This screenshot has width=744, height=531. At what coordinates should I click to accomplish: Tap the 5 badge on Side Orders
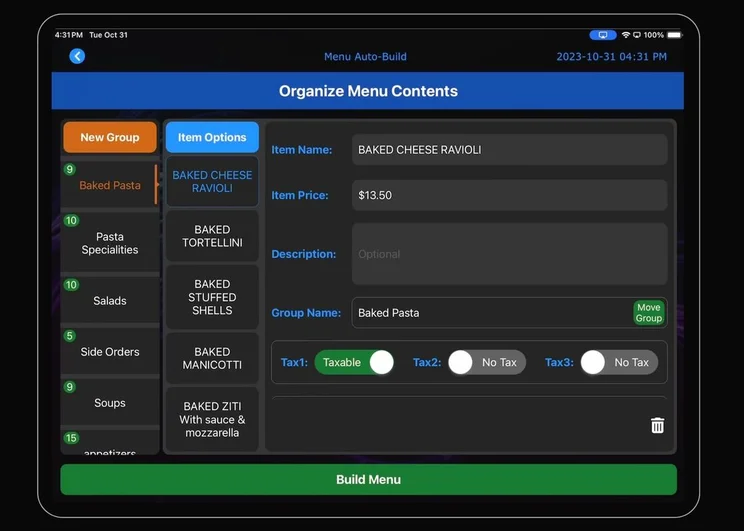[70, 336]
